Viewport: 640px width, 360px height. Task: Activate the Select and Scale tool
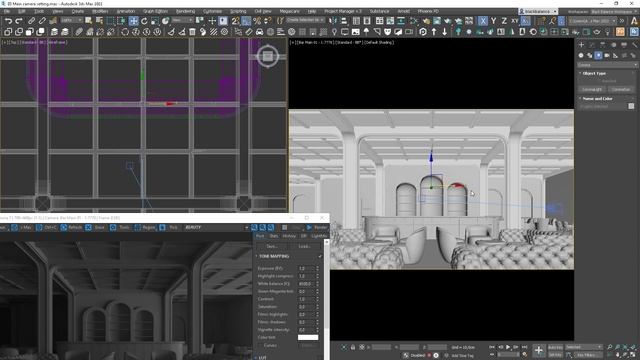(x=155, y=20)
